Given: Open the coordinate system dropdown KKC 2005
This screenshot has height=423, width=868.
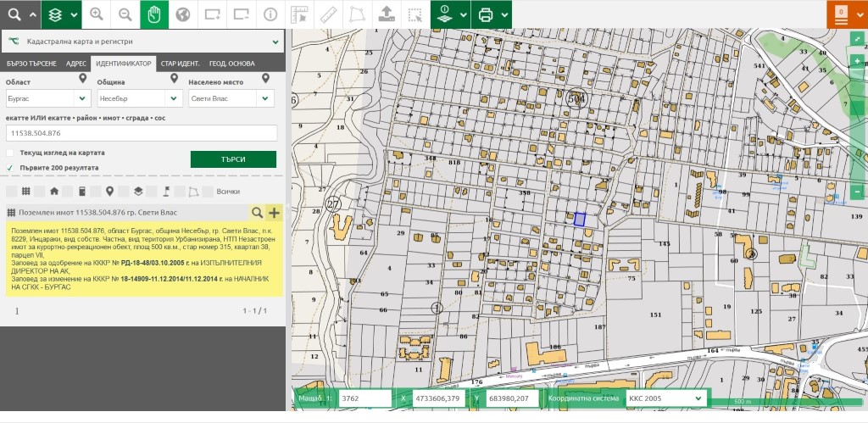Looking at the screenshot, I should point(665,398).
